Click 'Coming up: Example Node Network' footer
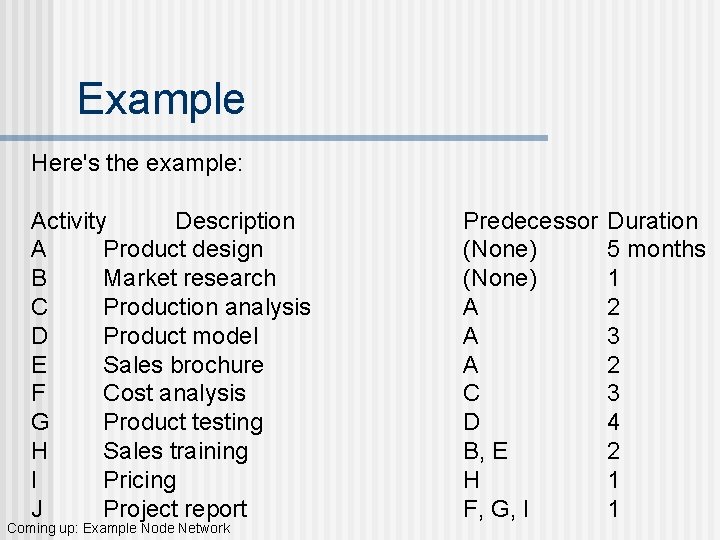Image resolution: width=720 pixels, height=540 pixels. [x=118, y=529]
